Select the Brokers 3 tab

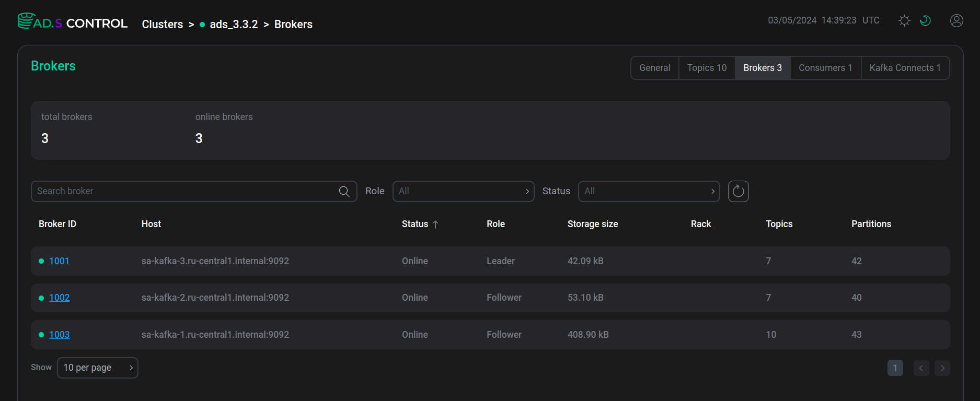pyautogui.click(x=763, y=68)
